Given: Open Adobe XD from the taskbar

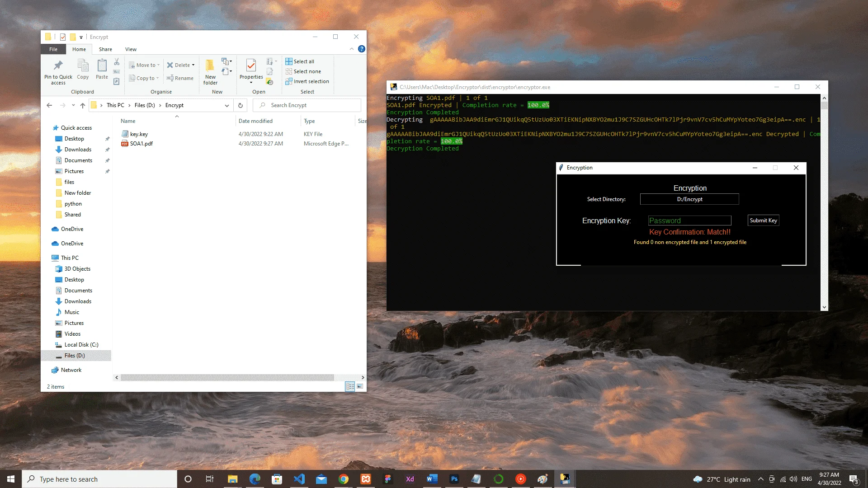Looking at the screenshot, I should pyautogui.click(x=410, y=479).
